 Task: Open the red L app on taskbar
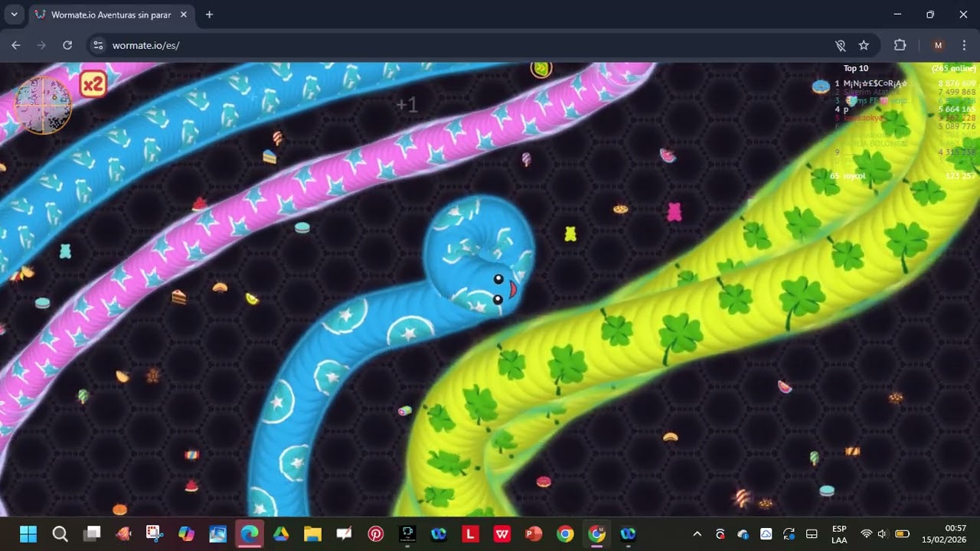[470, 533]
